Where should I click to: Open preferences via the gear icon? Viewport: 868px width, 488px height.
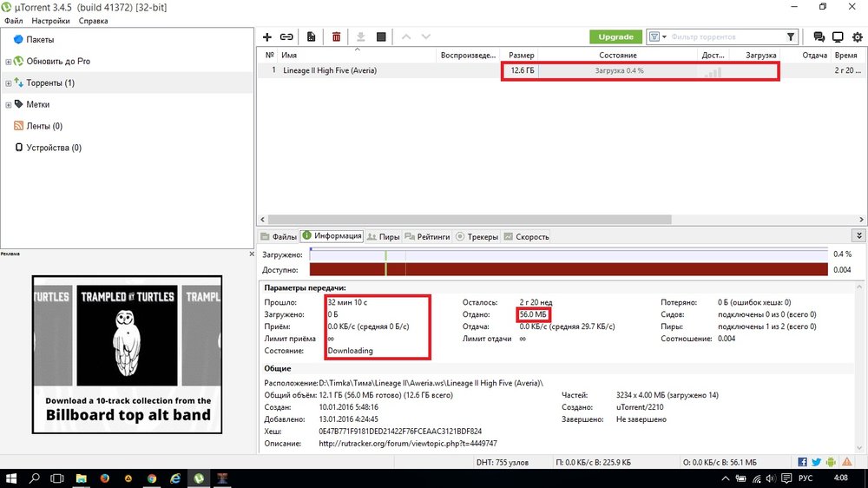tap(857, 37)
